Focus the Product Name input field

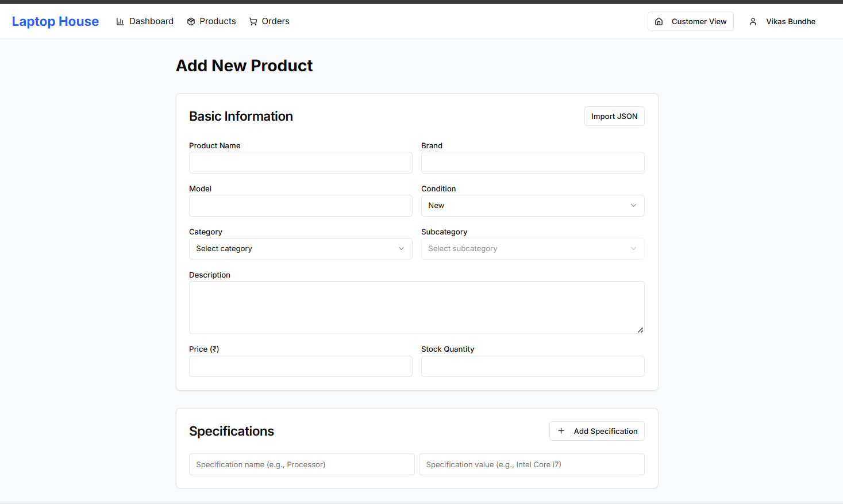coord(300,163)
